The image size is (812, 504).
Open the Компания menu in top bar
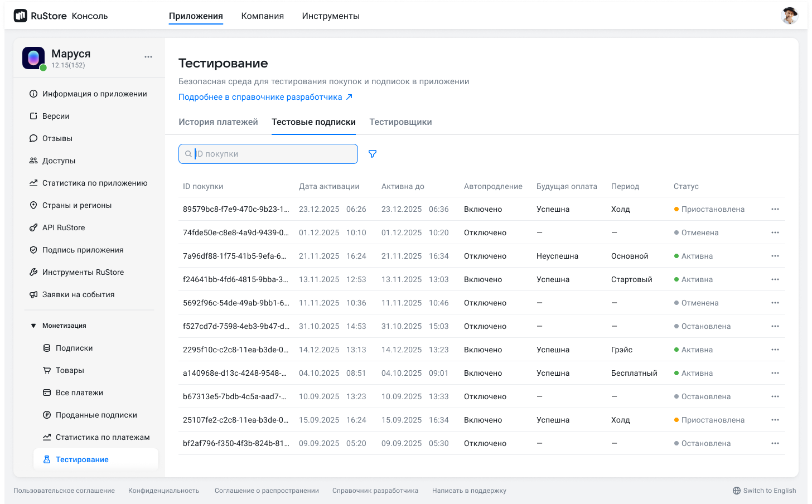coord(262,16)
